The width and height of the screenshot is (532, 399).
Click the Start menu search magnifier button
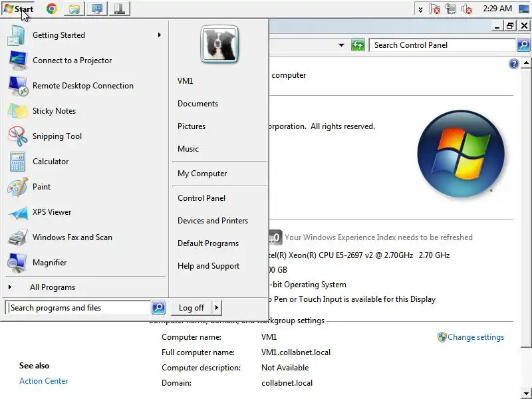(x=158, y=308)
